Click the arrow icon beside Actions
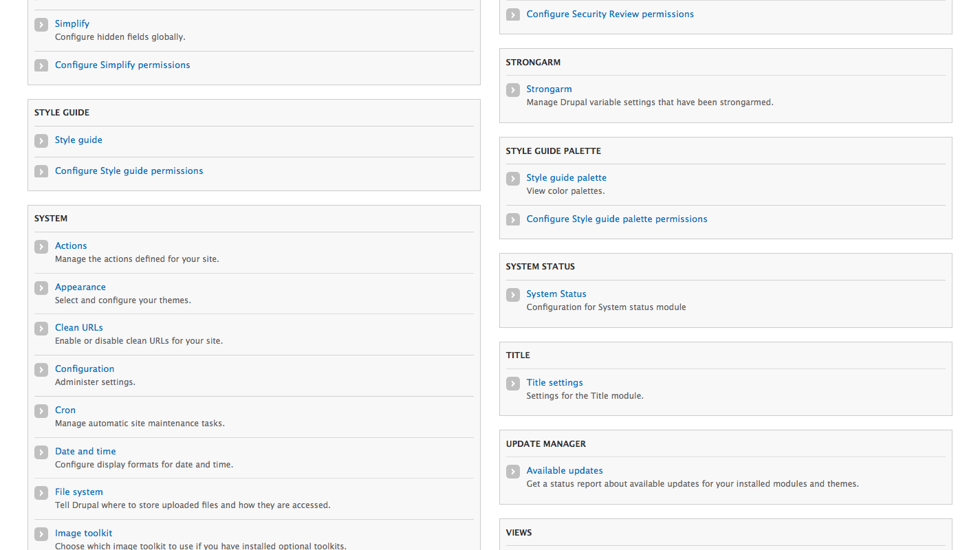The width and height of the screenshot is (980, 550). (41, 247)
